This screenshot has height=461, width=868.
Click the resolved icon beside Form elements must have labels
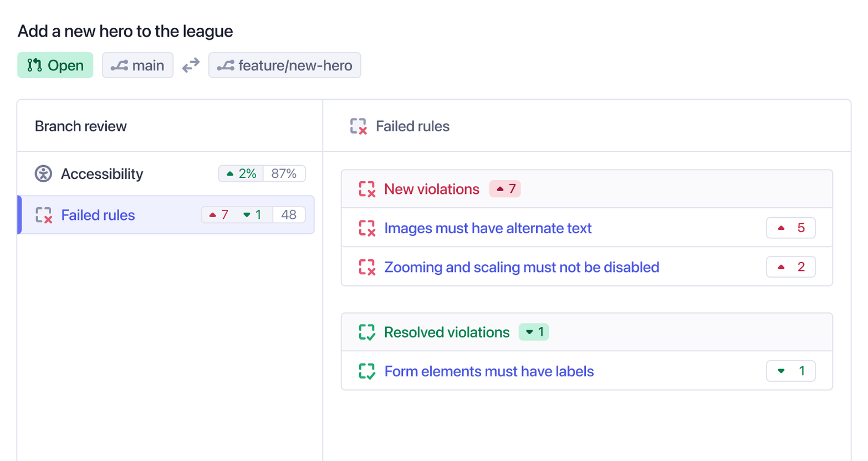pyautogui.click(x=367, y=371)
